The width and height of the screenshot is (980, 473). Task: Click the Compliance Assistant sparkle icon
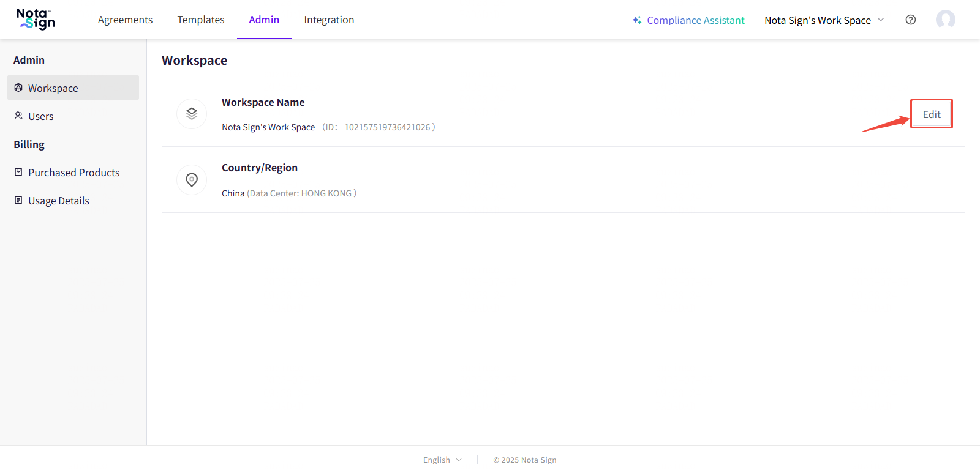[637, 20]
